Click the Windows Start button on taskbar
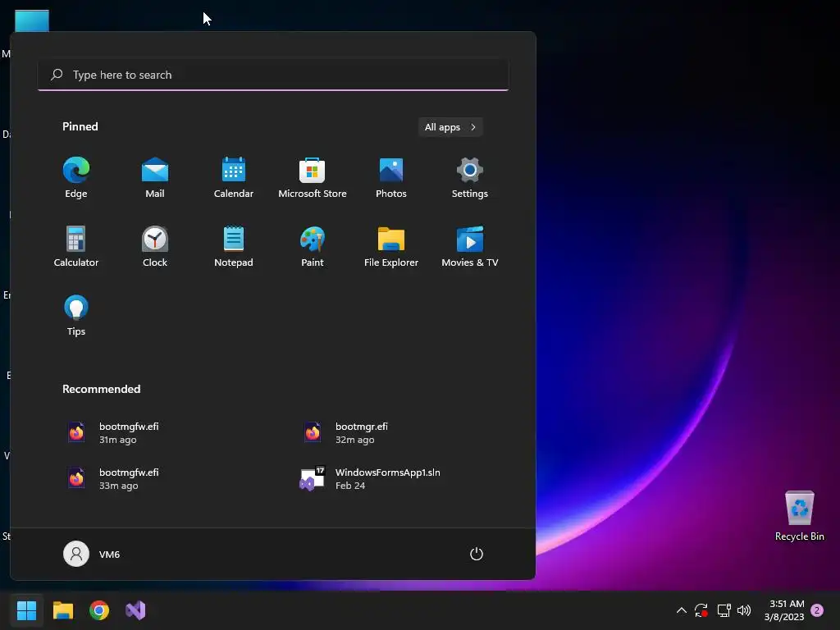840x630 pixels. [x=26, y=610]
